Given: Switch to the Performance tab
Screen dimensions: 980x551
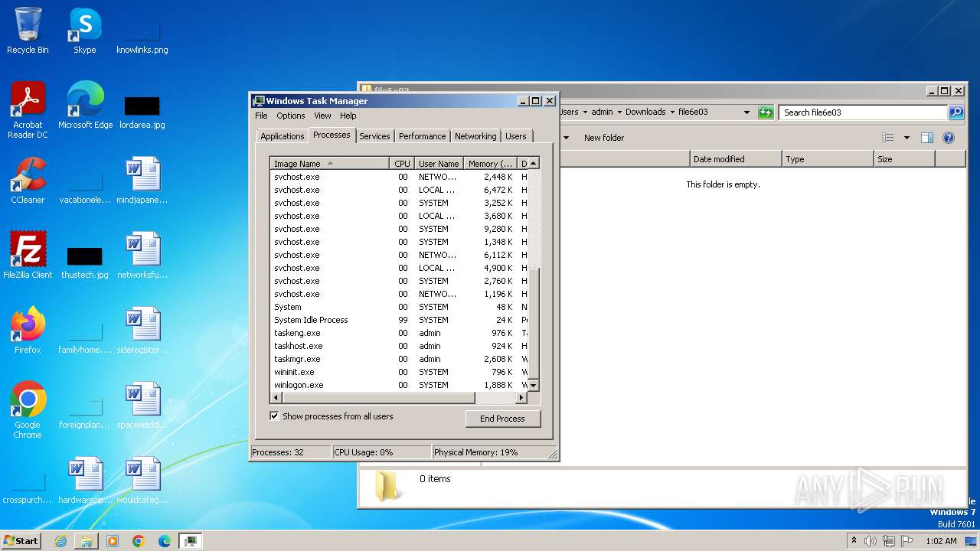Looking at the screenshot, I should [422, 136].
